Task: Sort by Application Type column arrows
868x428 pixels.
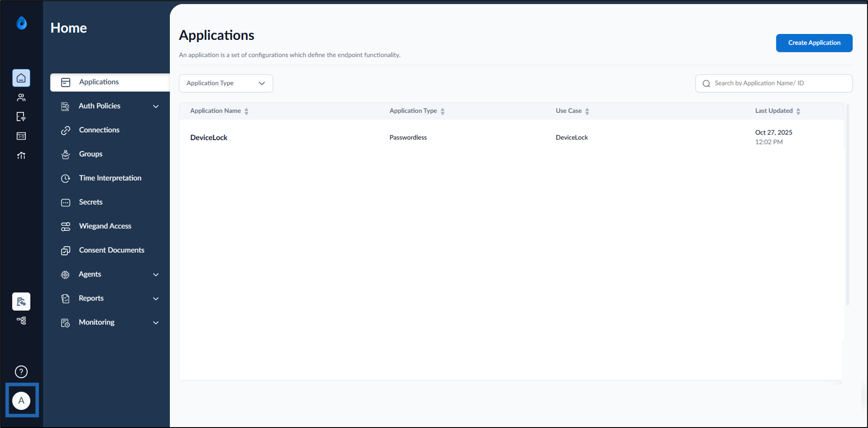Action: click(443, 111)
